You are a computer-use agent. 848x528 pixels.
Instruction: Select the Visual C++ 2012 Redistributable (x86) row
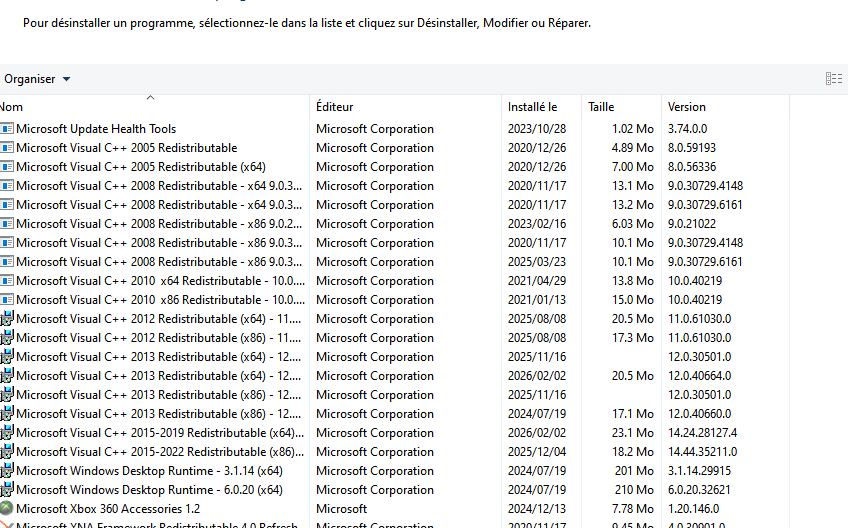tap(158, 338)
